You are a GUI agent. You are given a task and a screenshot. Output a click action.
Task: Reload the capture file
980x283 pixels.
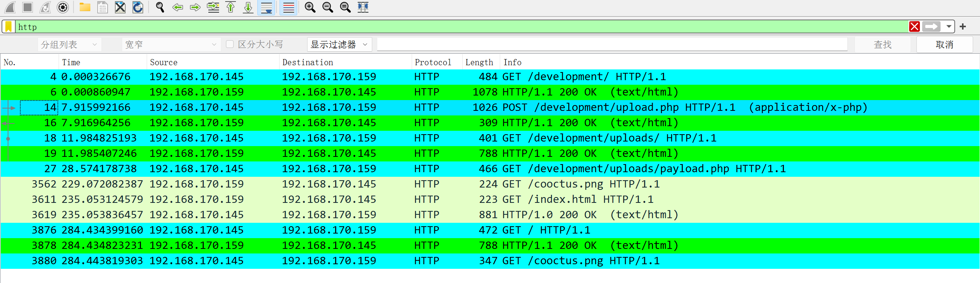(x=138, y=7)
